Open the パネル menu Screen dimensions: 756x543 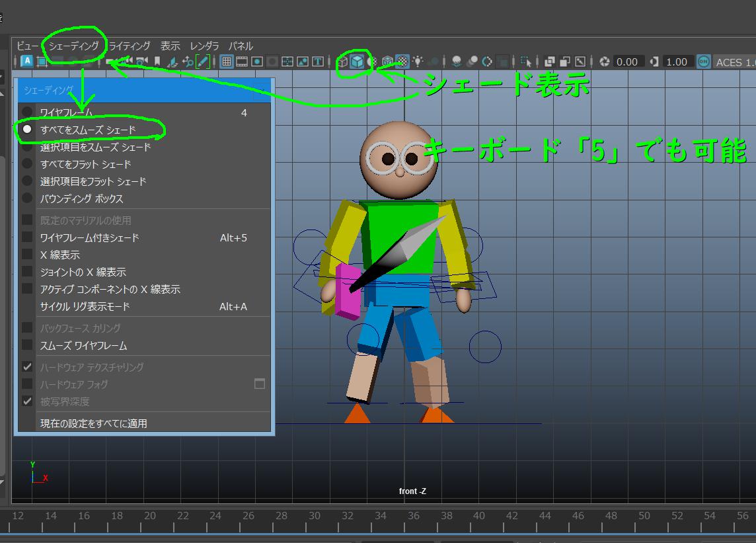pyautogui.click(x=241, y=46)
